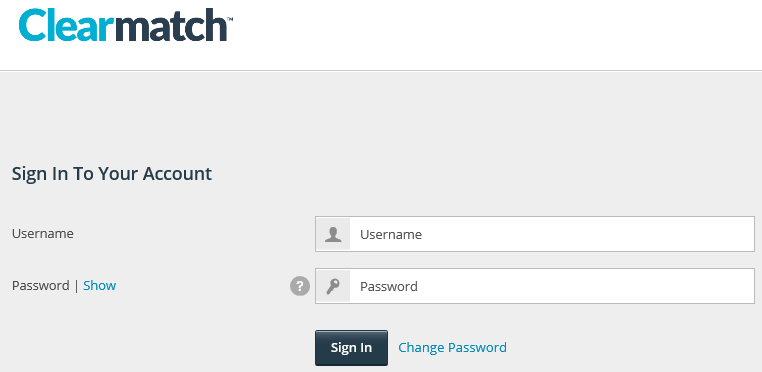Click the trademark symbol on the logo
Image resolution: width=762 pixels, height=372 pixels.
coord(230,19)
